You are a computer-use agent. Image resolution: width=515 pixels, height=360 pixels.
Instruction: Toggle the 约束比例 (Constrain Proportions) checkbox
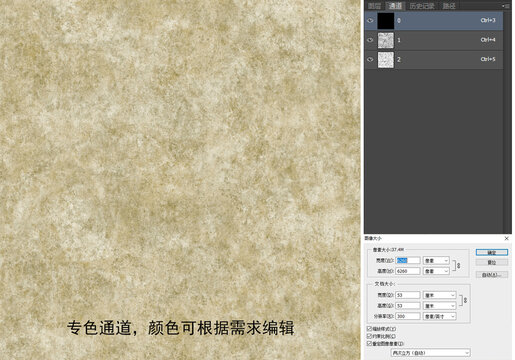click(x=369, y=336)
